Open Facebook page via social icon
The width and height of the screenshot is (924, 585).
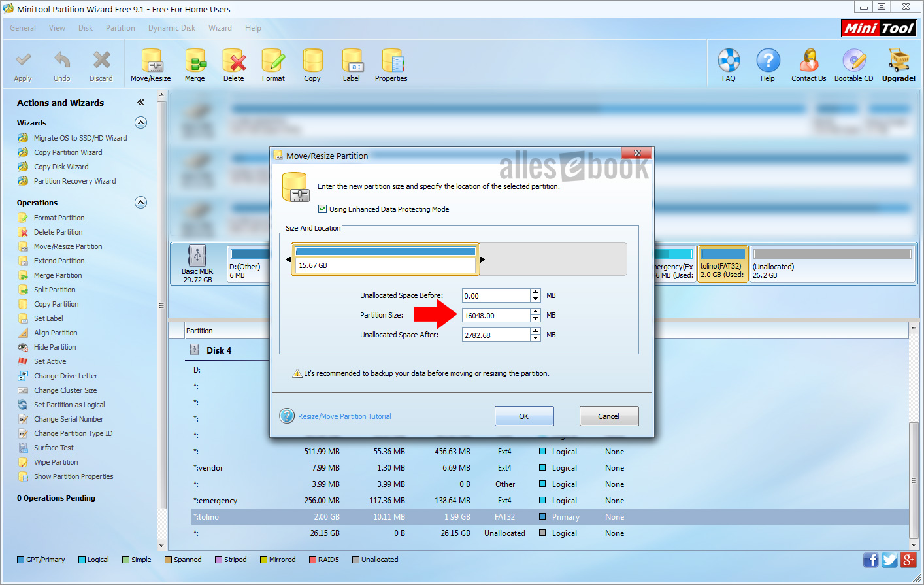coord(871,560)
